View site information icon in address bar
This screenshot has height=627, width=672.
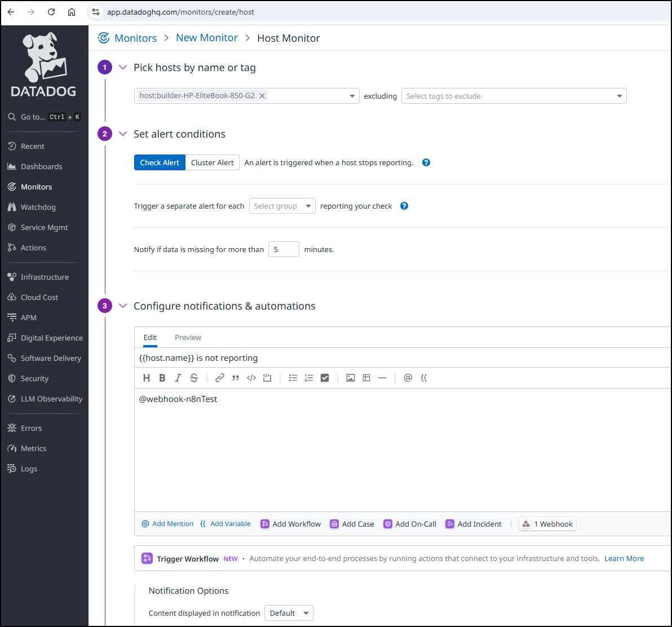click(96, 12)
